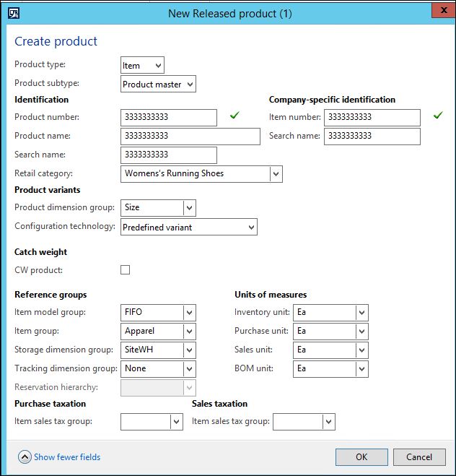The height and width of the screenshot is (476, 456).
Task: Open Storage dimension group dropdown
Action: (x=189, y=350)
